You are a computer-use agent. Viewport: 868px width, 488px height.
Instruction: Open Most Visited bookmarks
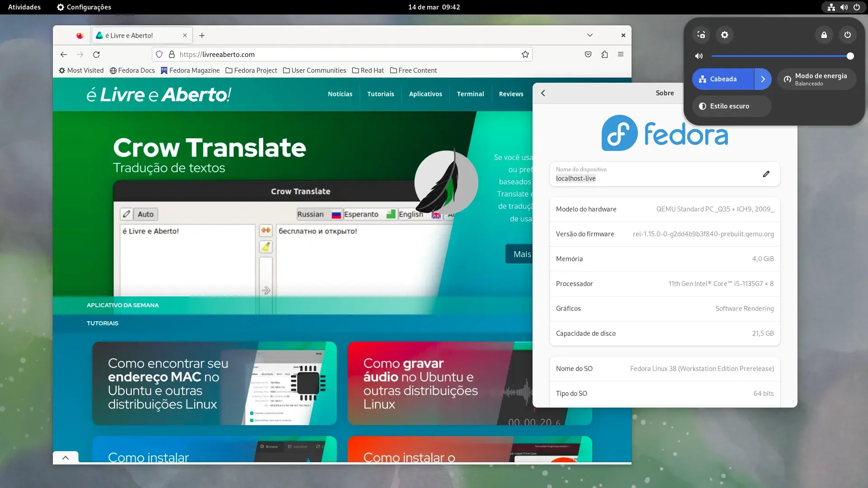click(x=81, y=70)
